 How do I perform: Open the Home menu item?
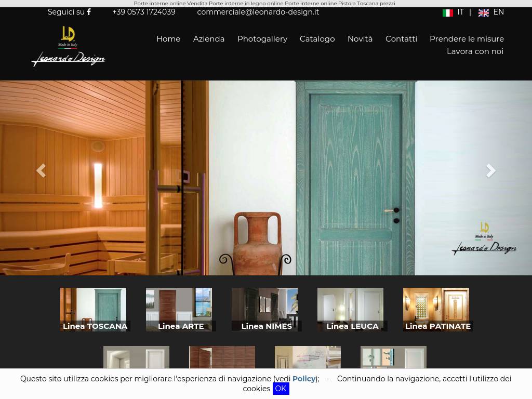click(168, 39)
